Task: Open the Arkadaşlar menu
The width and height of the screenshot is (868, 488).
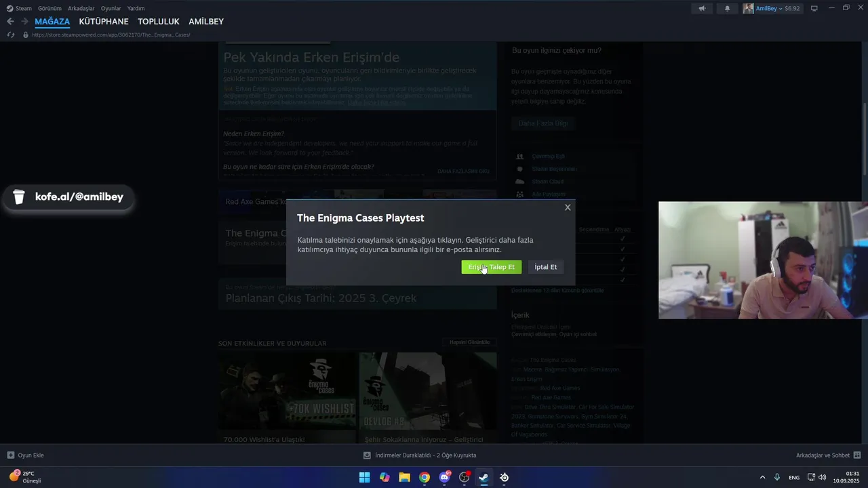Action: coord(81,8)
